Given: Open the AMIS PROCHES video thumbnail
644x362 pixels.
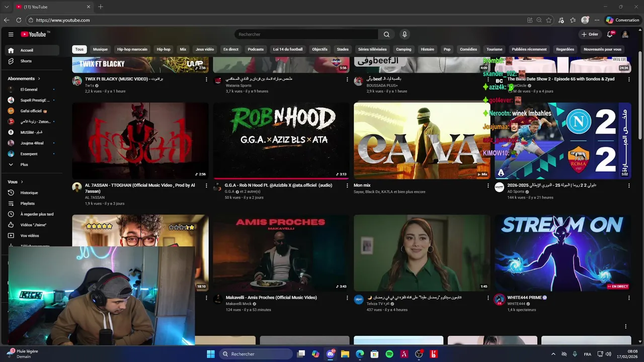Looking at the screenshot, I should click(x=281, y=253).
